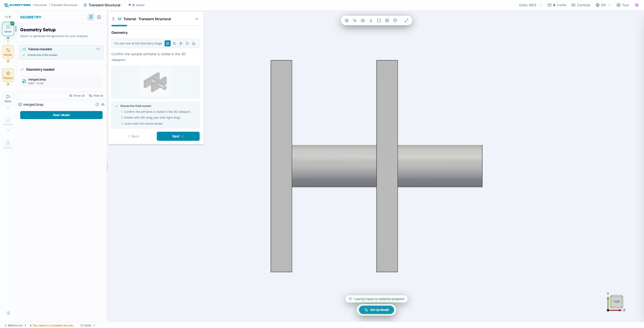Viewport: 644px width, 328px height.
Task: Go to the Solve step in sidebar
Action: 8,98
